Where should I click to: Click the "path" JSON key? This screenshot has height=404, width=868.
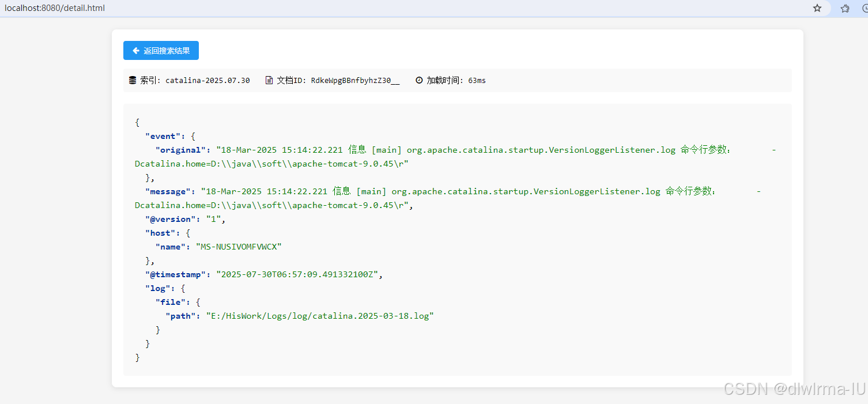pos(180,316)
